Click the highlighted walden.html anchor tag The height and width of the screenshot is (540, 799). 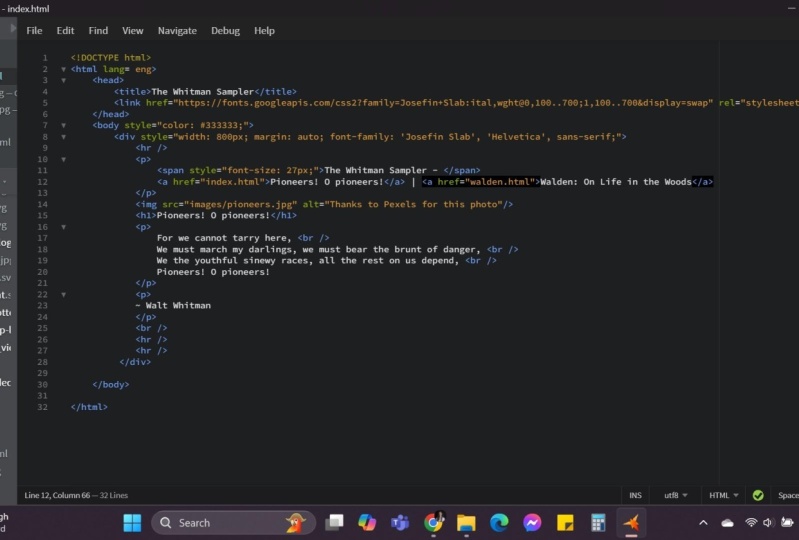pyautogui.click(x=481, y=182)
